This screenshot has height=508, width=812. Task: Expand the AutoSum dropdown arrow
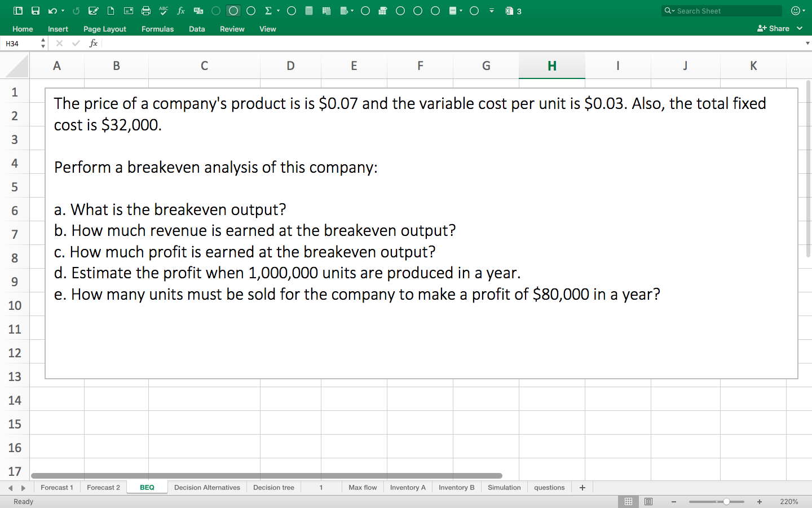click(278, 11)
